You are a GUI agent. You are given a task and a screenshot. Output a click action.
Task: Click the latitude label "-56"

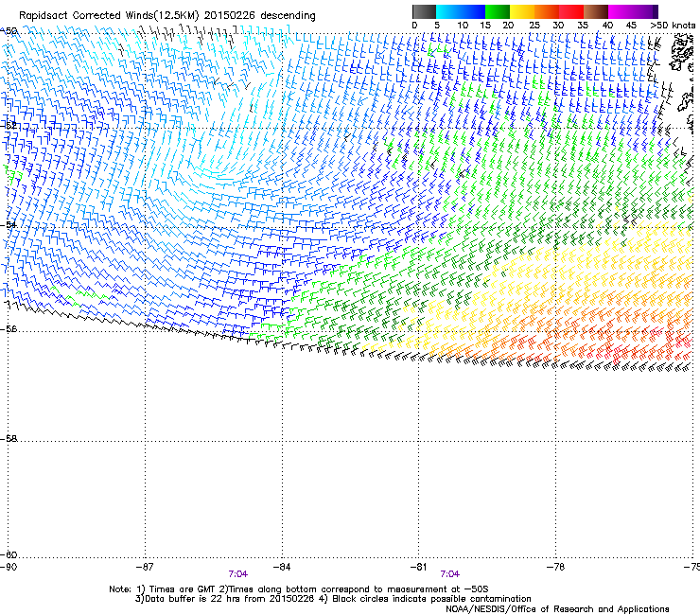tap(9, 328)
